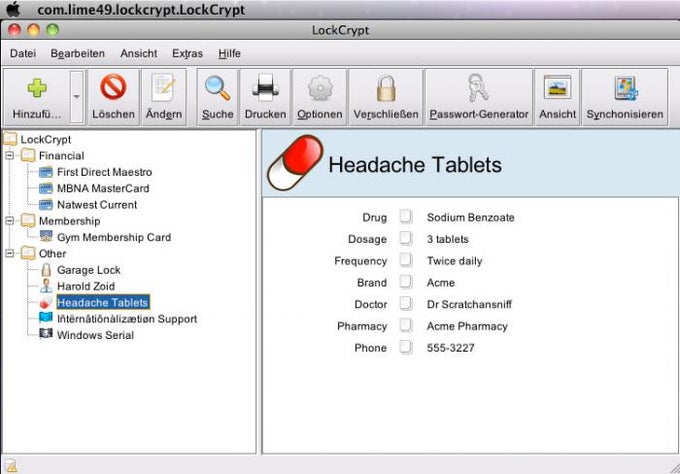Click Garage Lock padlock icon
Image resolution: width=680 pixels, height=474 pixels.
click(x=46, y=270)
